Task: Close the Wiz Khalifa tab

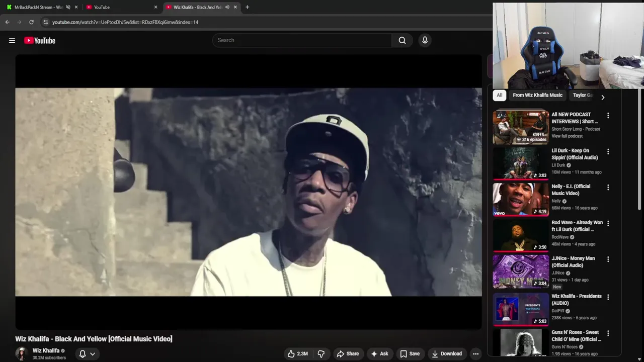Action: [235, 7]
